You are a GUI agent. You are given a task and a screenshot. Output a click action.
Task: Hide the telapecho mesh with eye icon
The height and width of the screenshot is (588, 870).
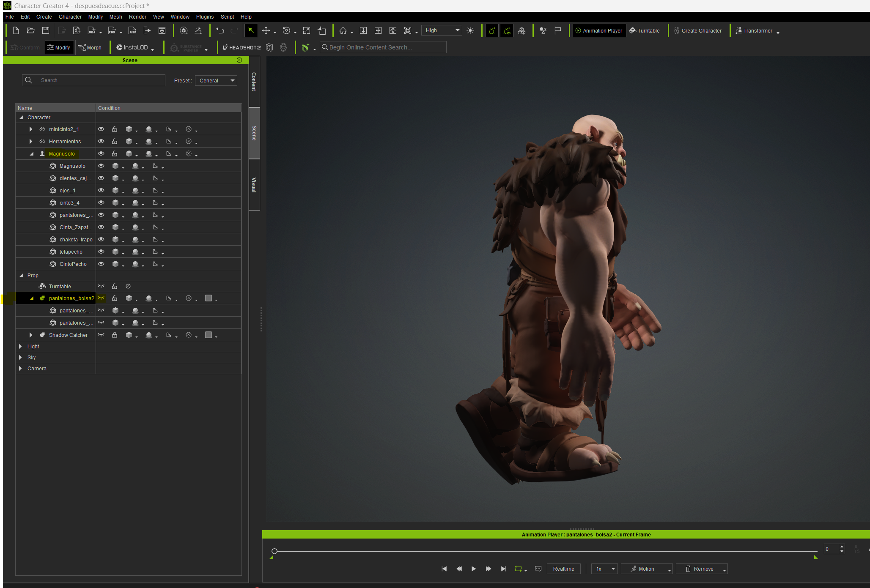point(101,252)
